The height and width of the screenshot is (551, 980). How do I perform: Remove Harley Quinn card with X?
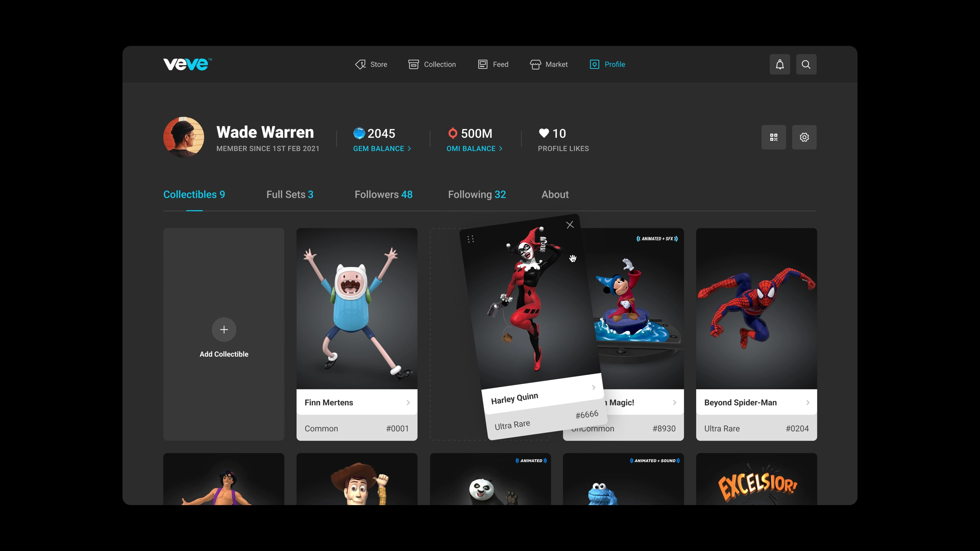tap(570, 225)
